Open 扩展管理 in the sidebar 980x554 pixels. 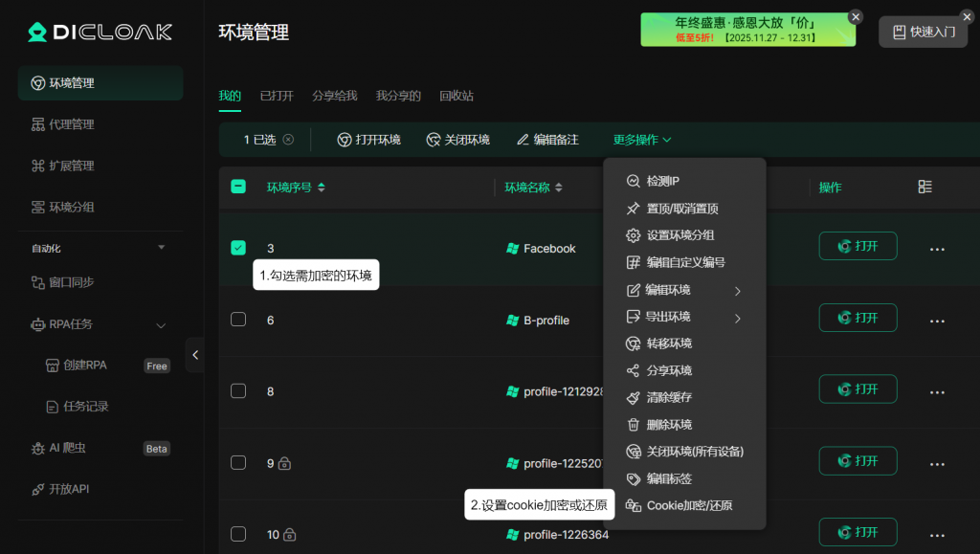pyautogui.click(x=72, y=166)
